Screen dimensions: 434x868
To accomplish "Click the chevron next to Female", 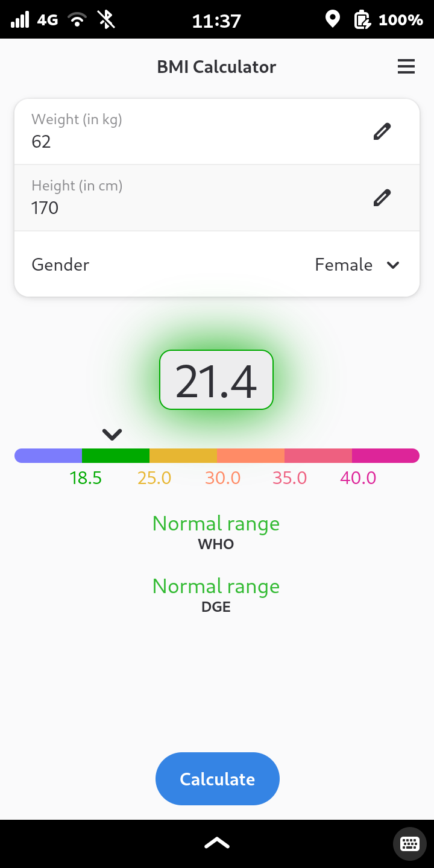I will tap(393, 265).
